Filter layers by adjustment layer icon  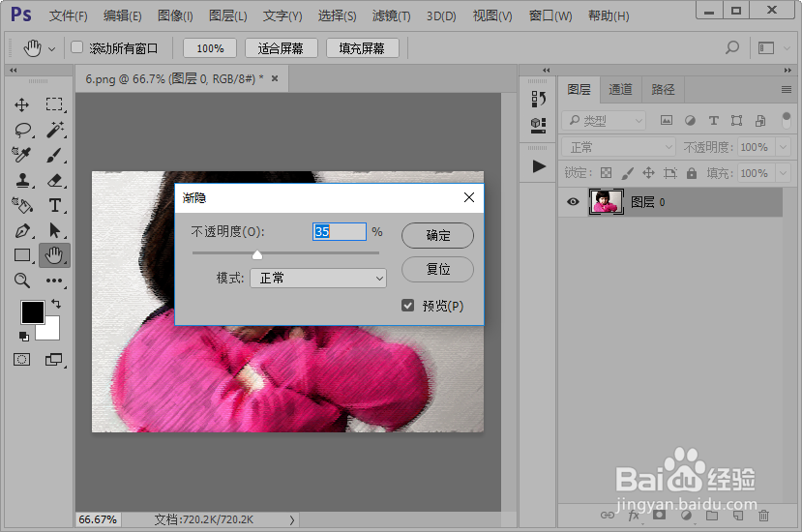coord(690,120)
